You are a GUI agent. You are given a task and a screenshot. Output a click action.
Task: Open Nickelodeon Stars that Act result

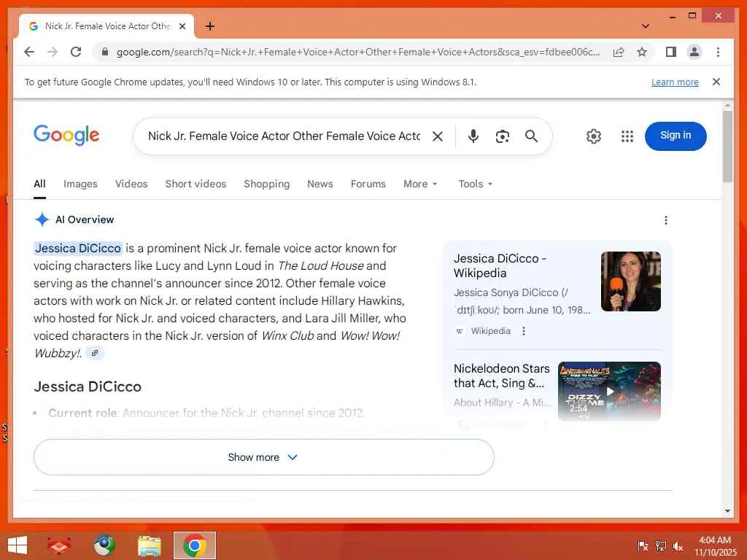point(501,376)
